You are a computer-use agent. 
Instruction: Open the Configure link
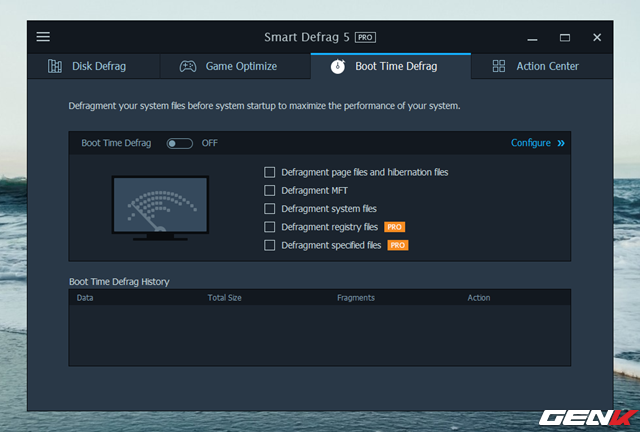click(531, 143)
